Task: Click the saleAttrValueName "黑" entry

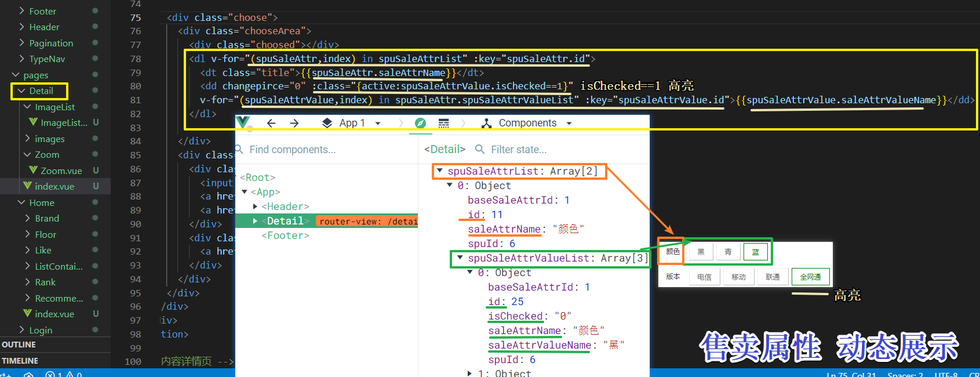Action: 556,345
